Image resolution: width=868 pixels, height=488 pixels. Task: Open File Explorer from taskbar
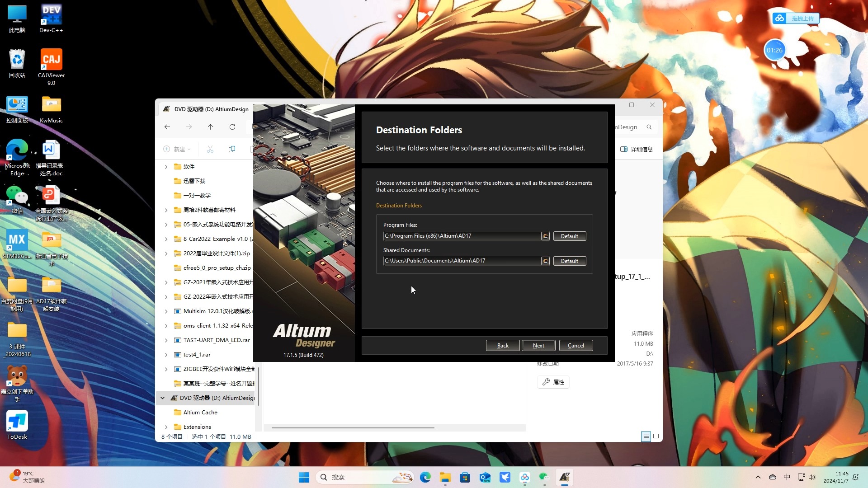click(445, 477)
